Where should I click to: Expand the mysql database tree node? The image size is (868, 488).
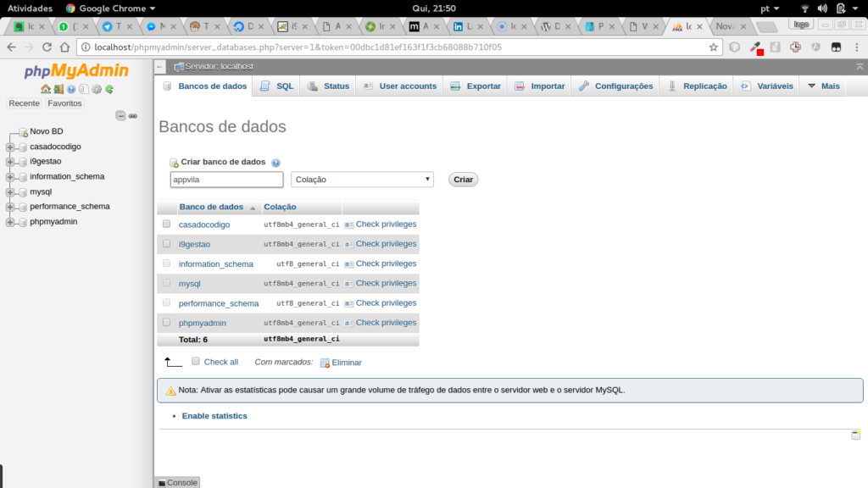(10, 191)
